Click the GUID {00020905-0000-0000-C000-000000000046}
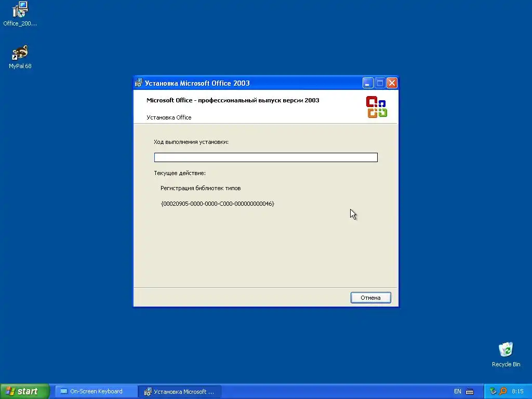 [x=218, y=204]
